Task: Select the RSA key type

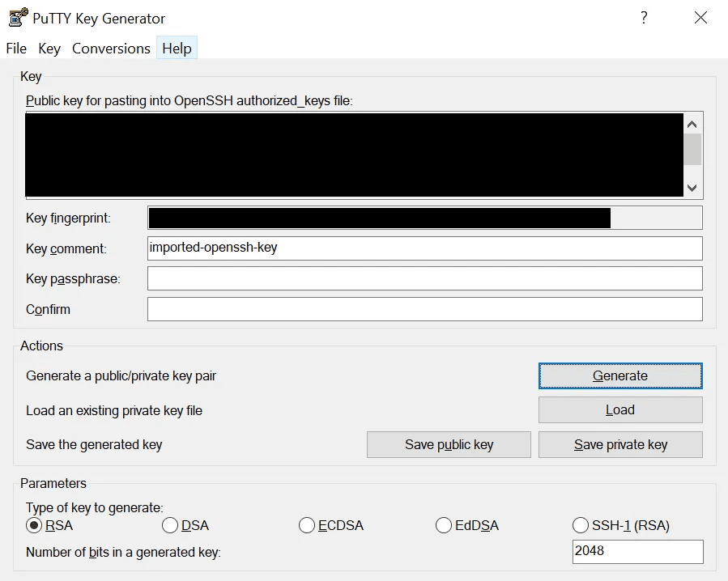Action: (x=49, y=525)
